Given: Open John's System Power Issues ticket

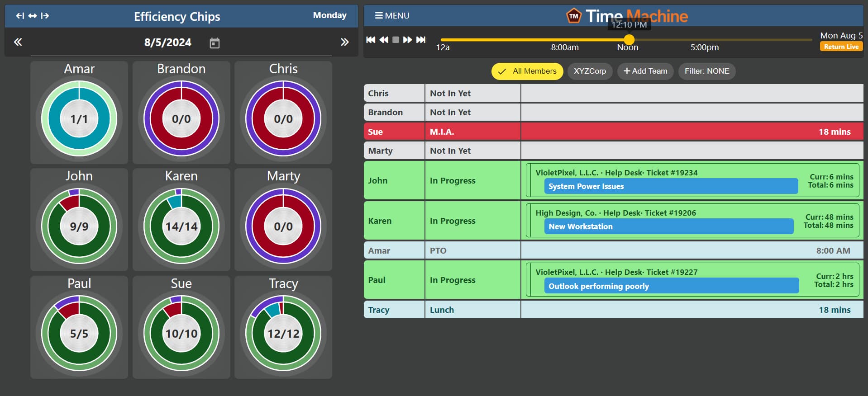Looking at the screenshot, I should pos(671,186).
